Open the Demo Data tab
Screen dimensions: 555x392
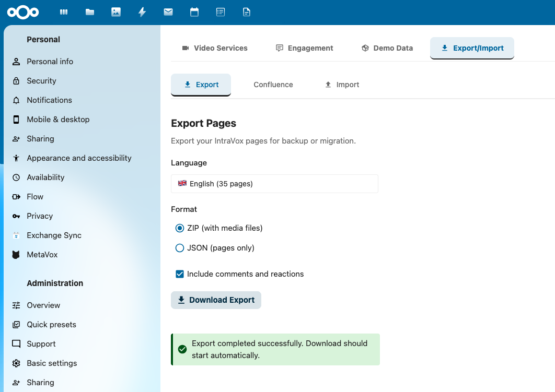pyautogui.click(x=387, y=48)
